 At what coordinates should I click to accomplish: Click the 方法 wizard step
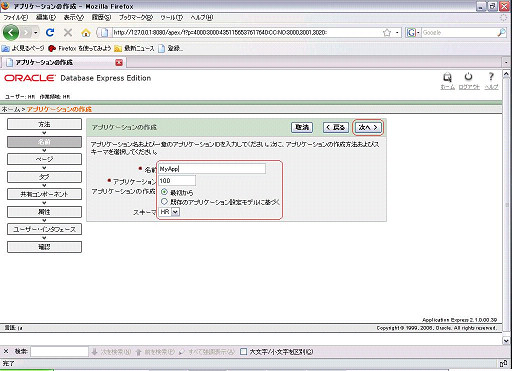coord(44,124)
